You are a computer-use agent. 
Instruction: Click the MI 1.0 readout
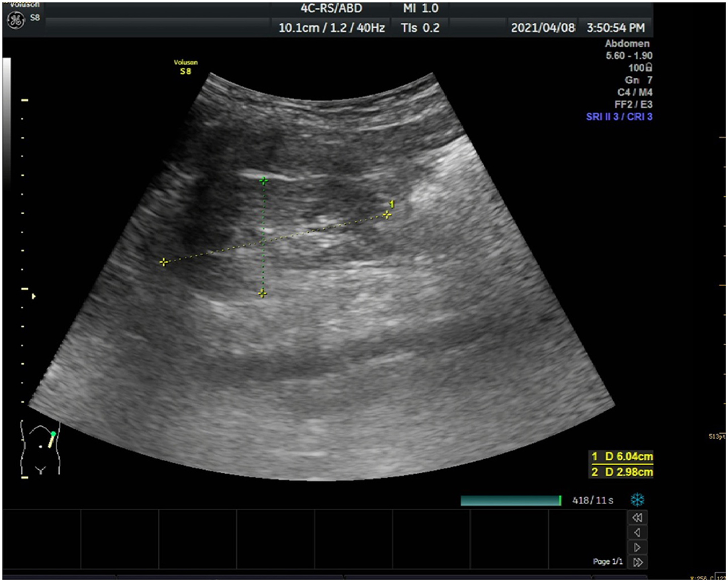coord(420,8)
